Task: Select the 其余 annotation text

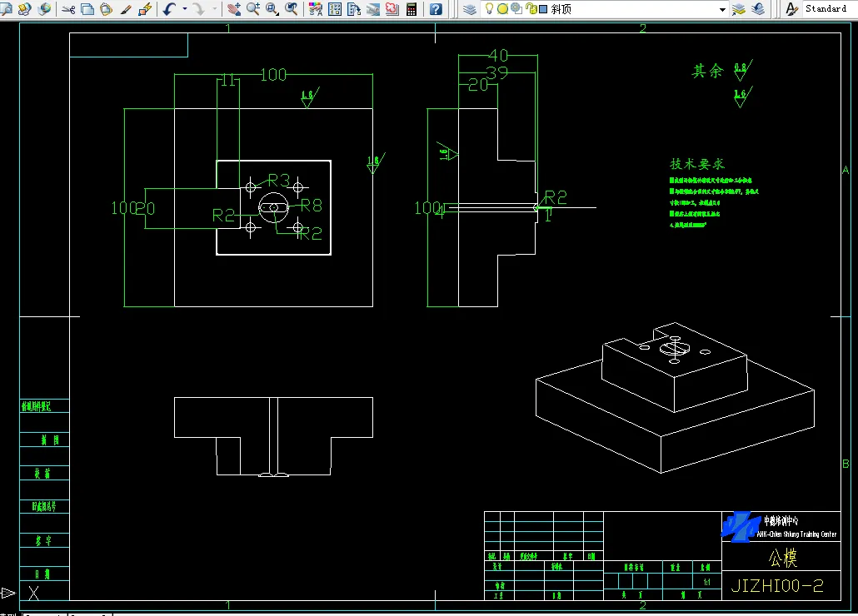Action: 707,71
